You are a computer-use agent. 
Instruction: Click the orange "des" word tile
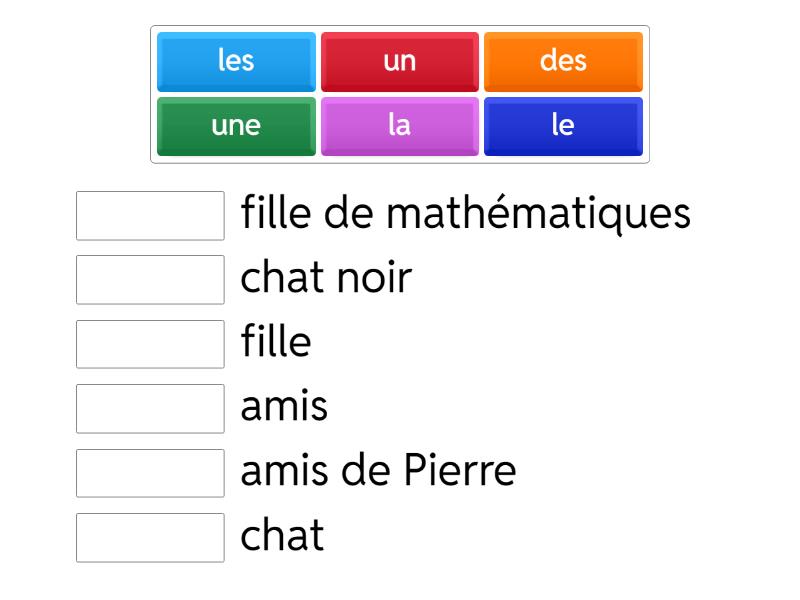[563, 61]
